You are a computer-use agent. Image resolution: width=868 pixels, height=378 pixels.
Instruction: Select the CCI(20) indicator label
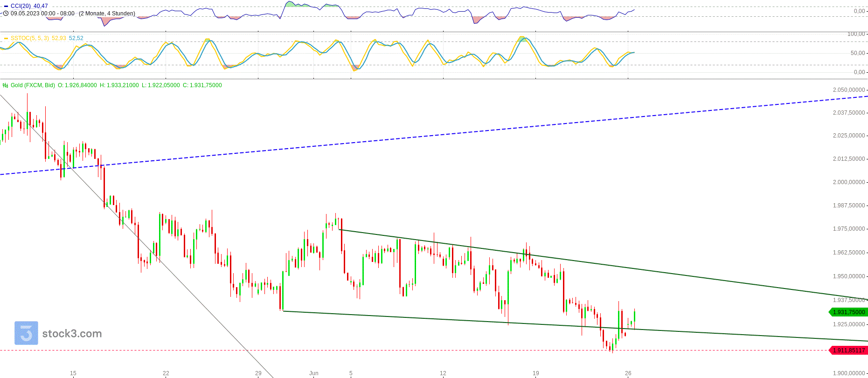tap(21, 6)
